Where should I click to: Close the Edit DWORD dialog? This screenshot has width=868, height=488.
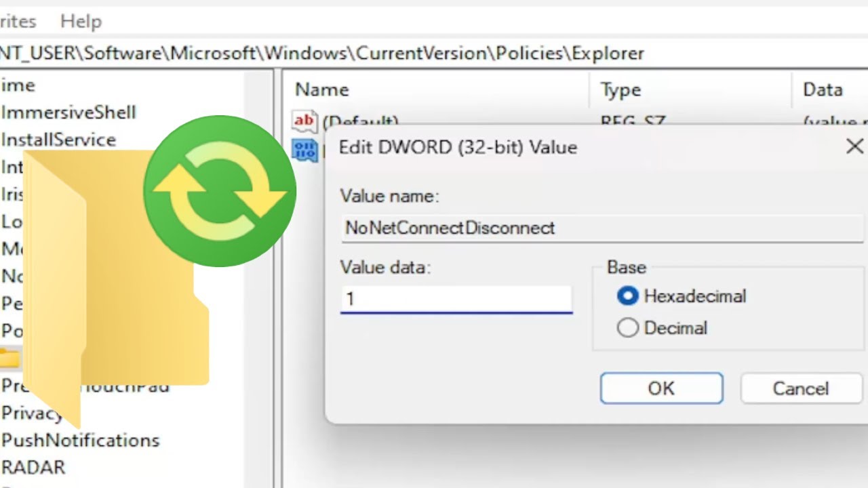coord(854,146)
